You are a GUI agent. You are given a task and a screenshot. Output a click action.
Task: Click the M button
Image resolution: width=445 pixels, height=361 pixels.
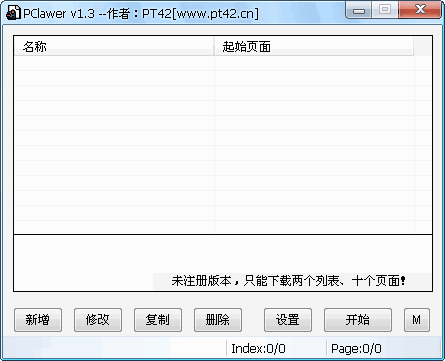[417, 320]
